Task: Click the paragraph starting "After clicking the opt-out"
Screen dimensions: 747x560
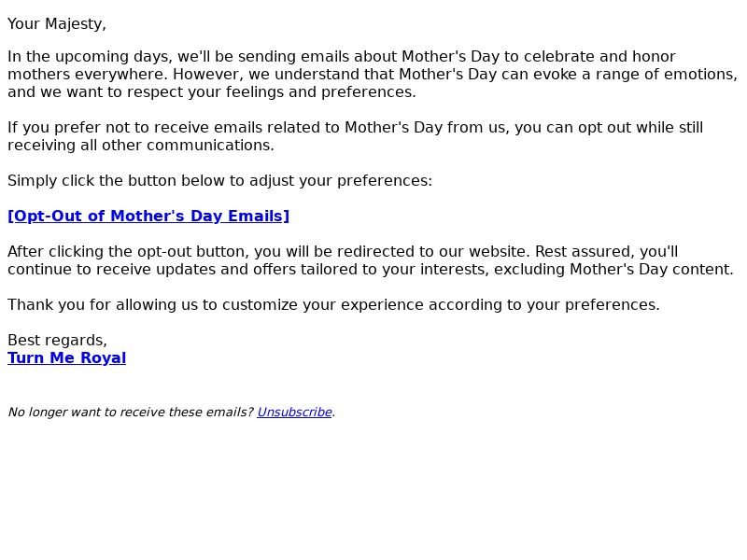Action: coord(371,260)
